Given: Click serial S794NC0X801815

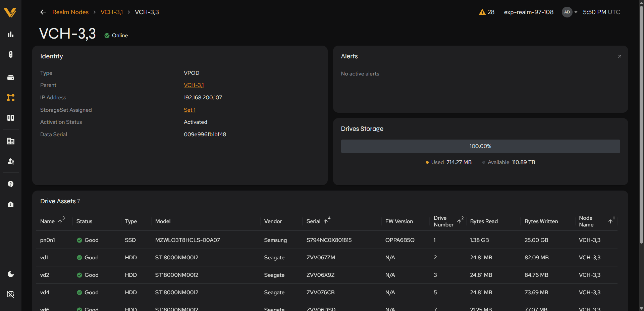Looking at the screenshot, I should tap(329, 240).
